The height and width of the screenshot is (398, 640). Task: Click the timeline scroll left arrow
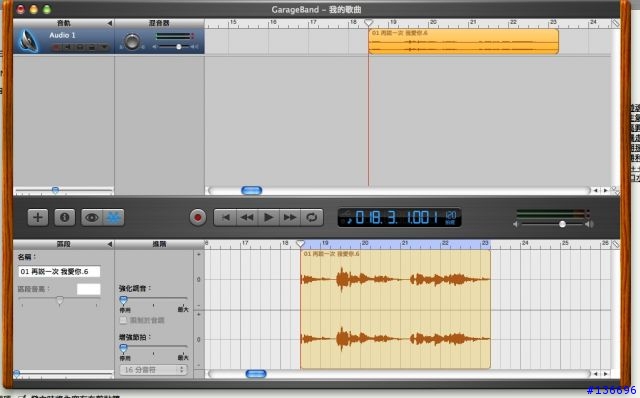click(x=596, y=190)
